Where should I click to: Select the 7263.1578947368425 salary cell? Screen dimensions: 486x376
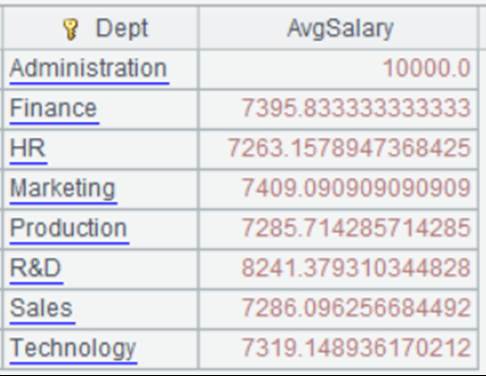[x=339, y=149]
